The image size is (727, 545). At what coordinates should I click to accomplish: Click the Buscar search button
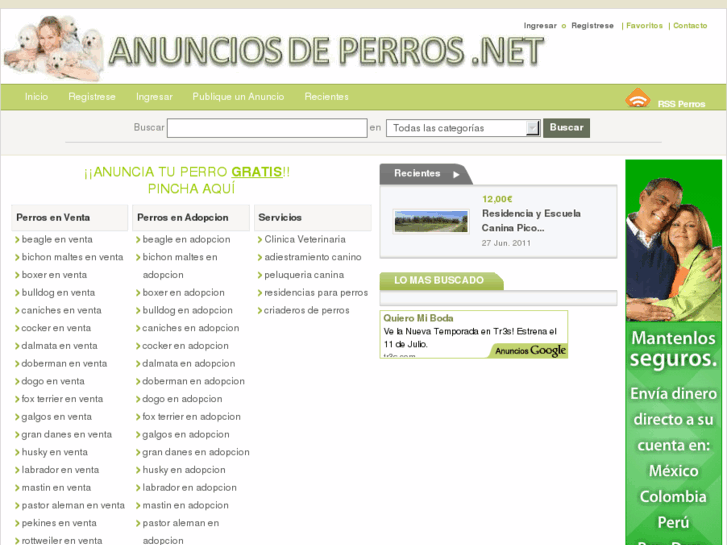[566, 128]
